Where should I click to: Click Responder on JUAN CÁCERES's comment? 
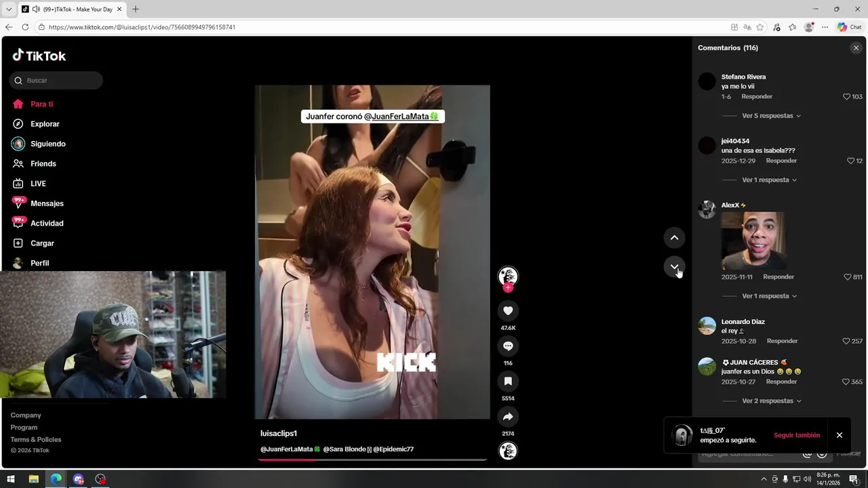click(x=781, y=382)
